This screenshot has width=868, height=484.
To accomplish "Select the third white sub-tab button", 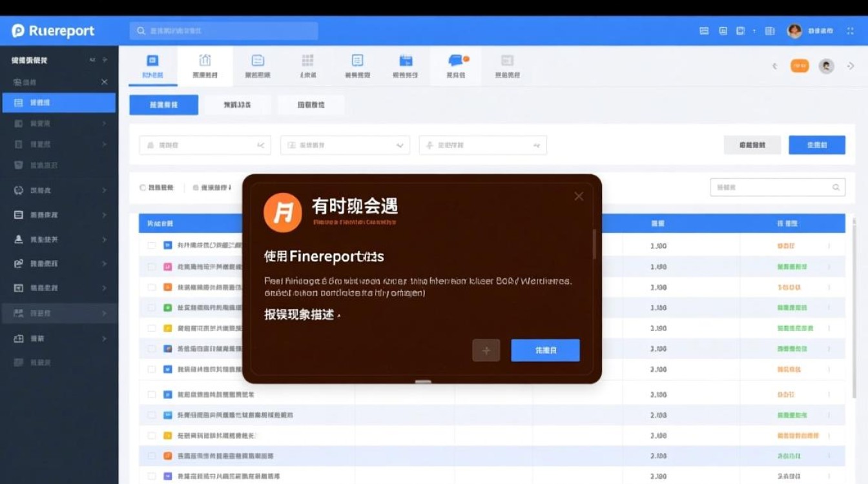I will (311, 105).
